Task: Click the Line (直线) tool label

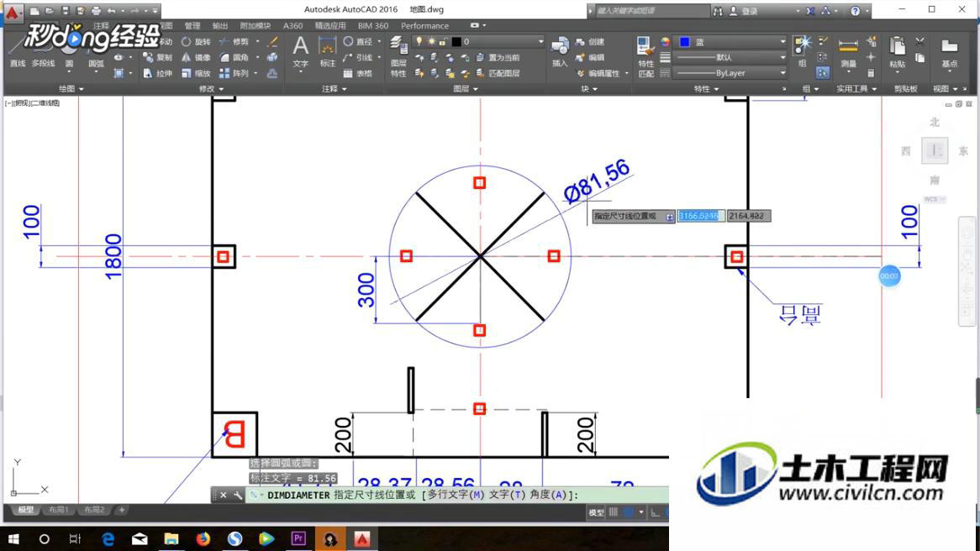Action: click(18, 63)
